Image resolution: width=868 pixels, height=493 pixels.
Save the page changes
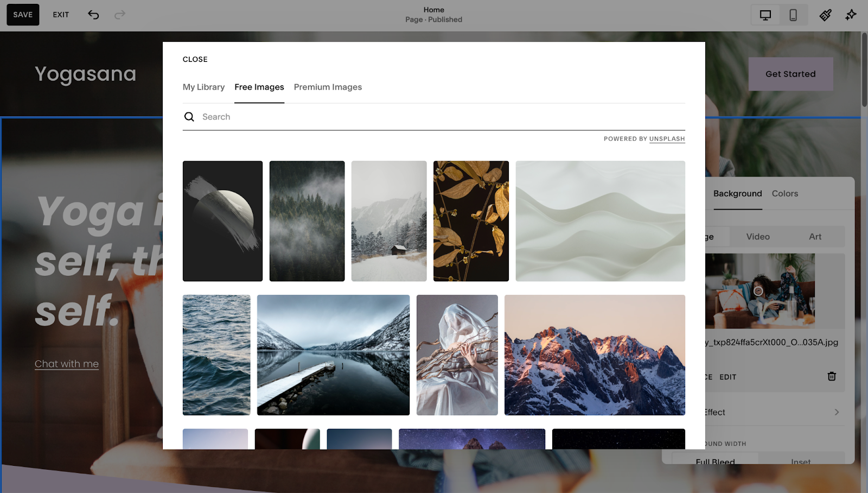(23, 15)
